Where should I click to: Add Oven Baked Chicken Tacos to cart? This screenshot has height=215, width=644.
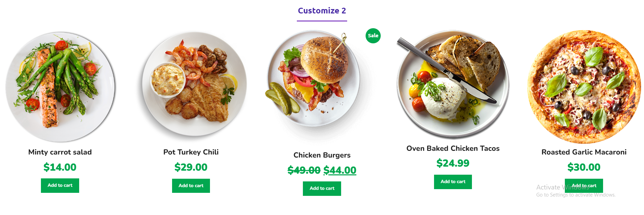(453, 182)
